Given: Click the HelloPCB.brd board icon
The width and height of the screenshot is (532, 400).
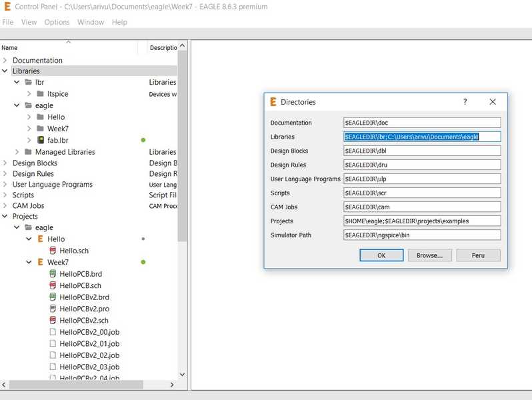Looking at the screenshot, I should click(53, 274).
